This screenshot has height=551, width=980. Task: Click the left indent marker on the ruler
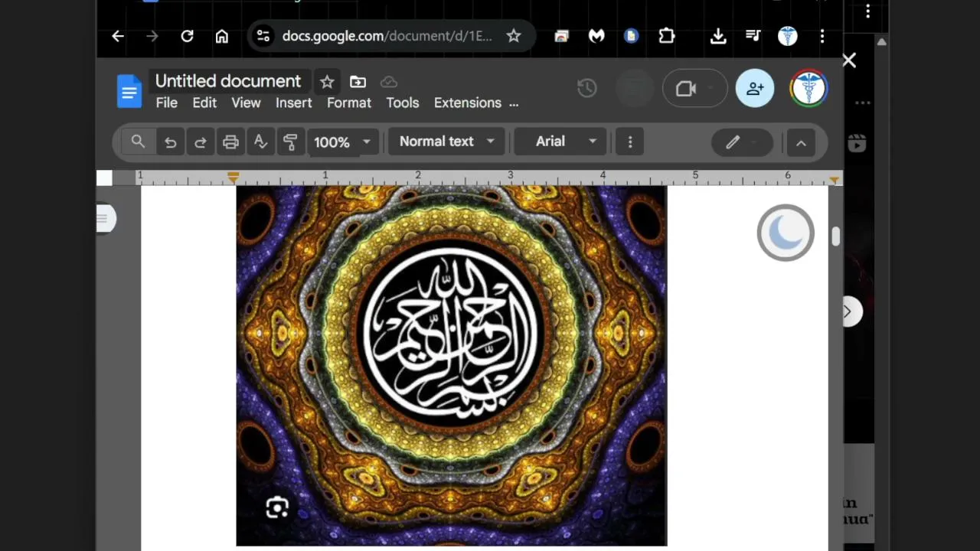pyautogui.click(x=234, y=178)
